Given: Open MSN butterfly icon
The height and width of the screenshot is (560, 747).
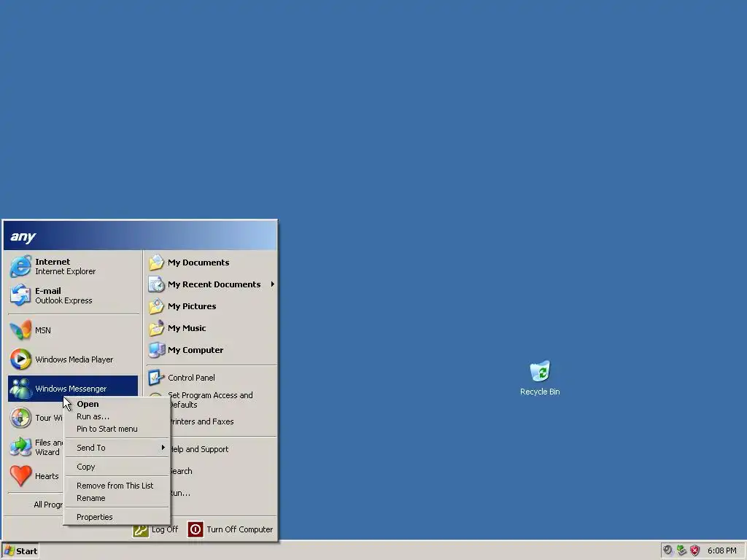Looking at the screenshot, I should [20, 330].
